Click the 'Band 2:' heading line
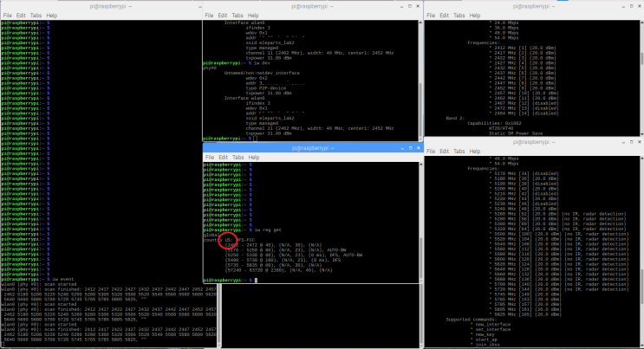 tap(455, 119)
